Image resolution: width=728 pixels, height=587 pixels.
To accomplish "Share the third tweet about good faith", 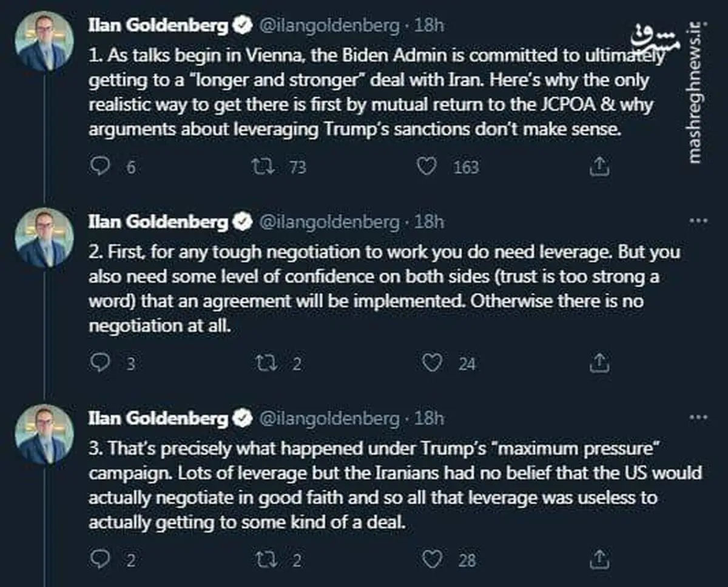I will (599, 558).
